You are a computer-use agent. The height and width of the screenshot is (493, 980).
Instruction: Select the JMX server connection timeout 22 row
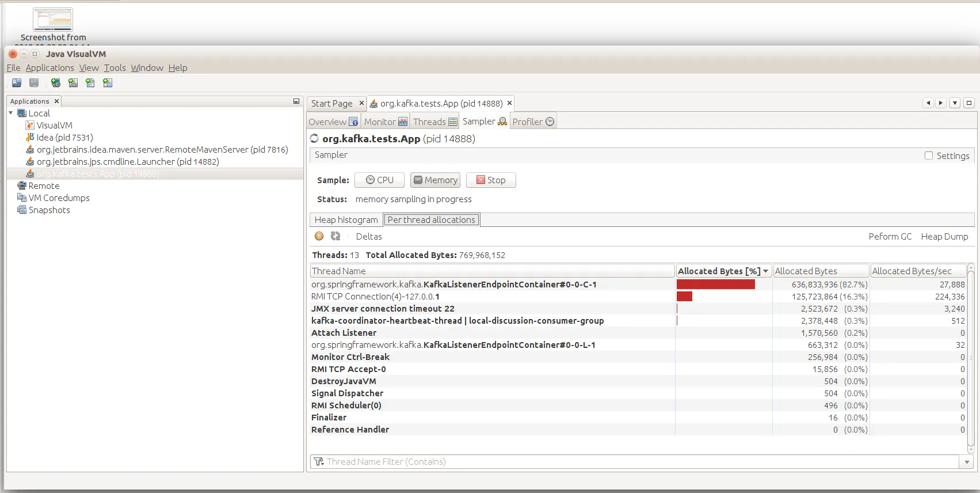pyautogui.click(x=638, y=309)
